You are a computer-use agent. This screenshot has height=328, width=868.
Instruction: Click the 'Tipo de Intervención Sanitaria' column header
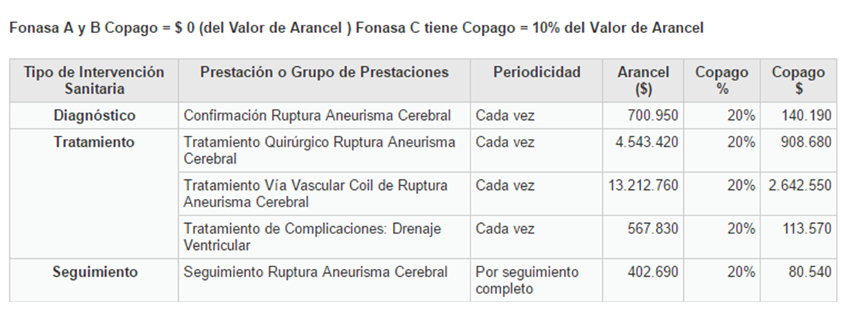(94, 80)
